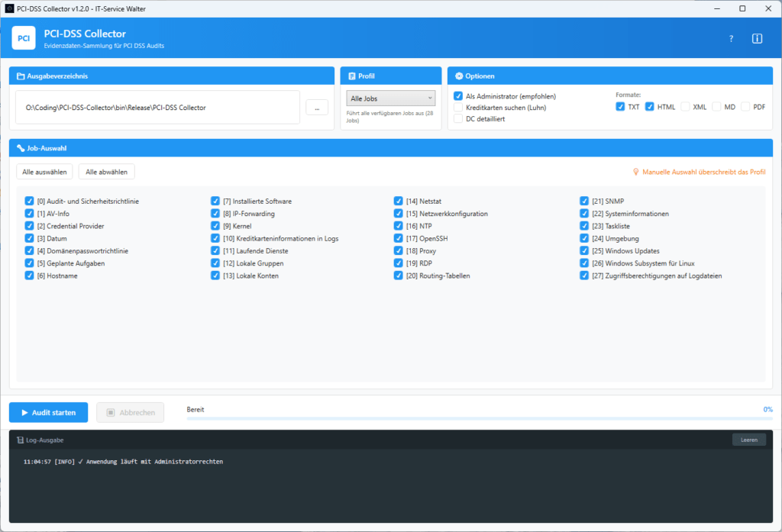782x532 pixels.
Task: Click the gear icon in the Optionen panel header
Action: 458,75
